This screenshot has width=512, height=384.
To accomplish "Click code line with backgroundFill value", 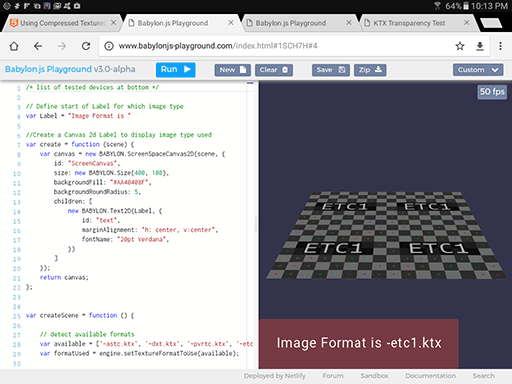I will pos(103,182).
